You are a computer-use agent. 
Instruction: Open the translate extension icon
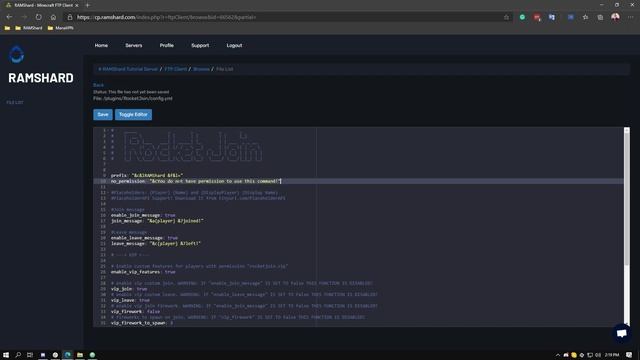(x=551, y=17)
